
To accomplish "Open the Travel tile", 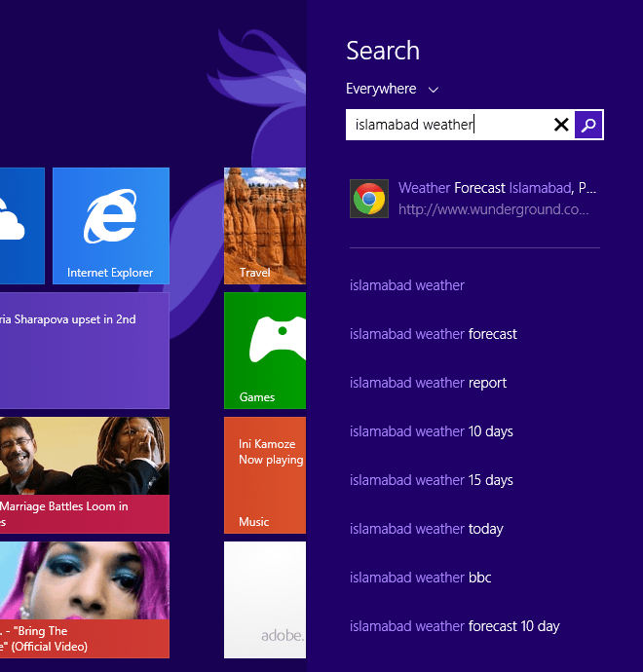I will coord(265,226).
